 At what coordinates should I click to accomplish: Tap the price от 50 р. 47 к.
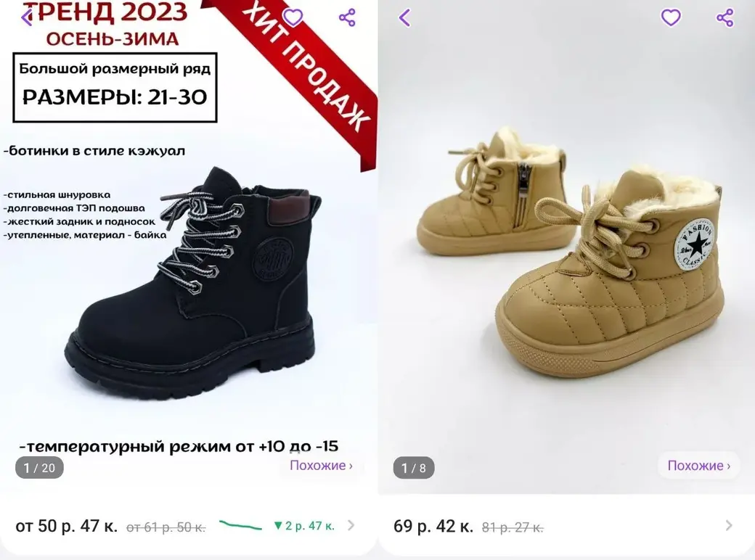coord(66,526)
